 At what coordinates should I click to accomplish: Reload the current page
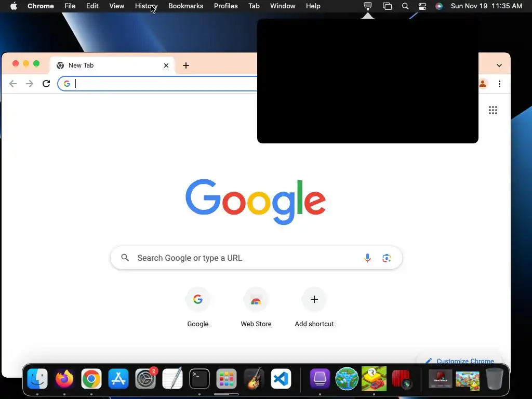coord(46,84)
